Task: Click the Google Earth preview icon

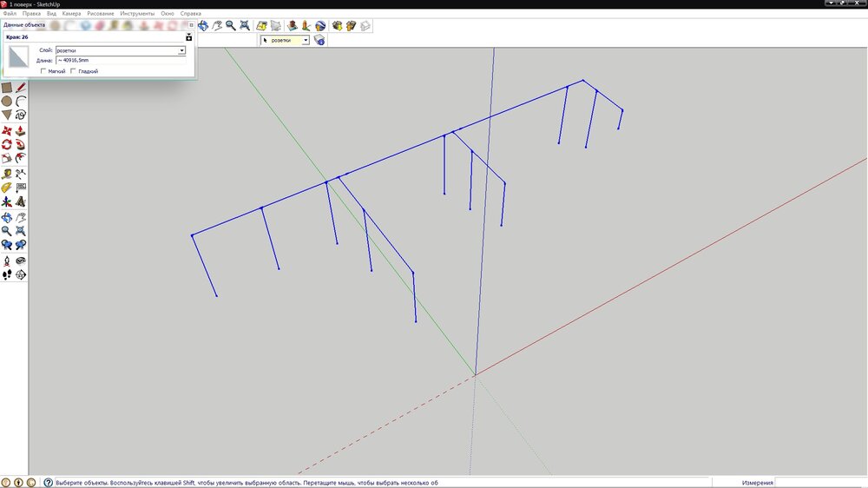Action: [321, 26]
